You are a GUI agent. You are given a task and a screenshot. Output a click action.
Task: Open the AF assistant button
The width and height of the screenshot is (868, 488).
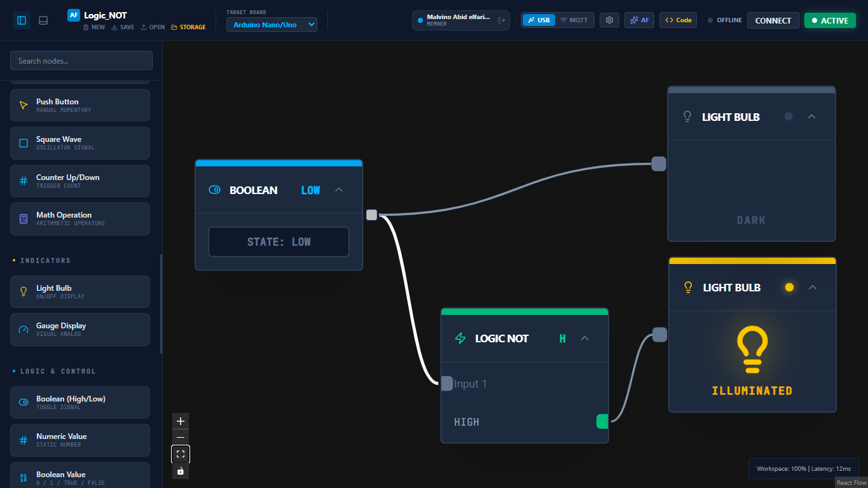(640, 20)
